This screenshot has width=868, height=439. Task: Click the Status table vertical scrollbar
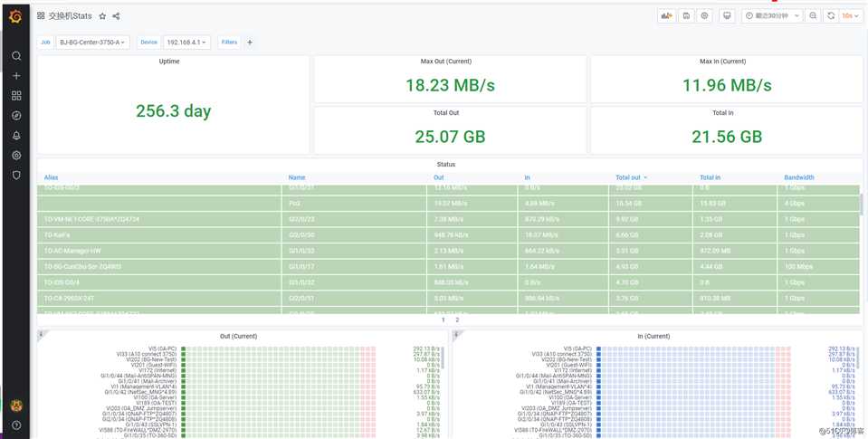(861, 205)
